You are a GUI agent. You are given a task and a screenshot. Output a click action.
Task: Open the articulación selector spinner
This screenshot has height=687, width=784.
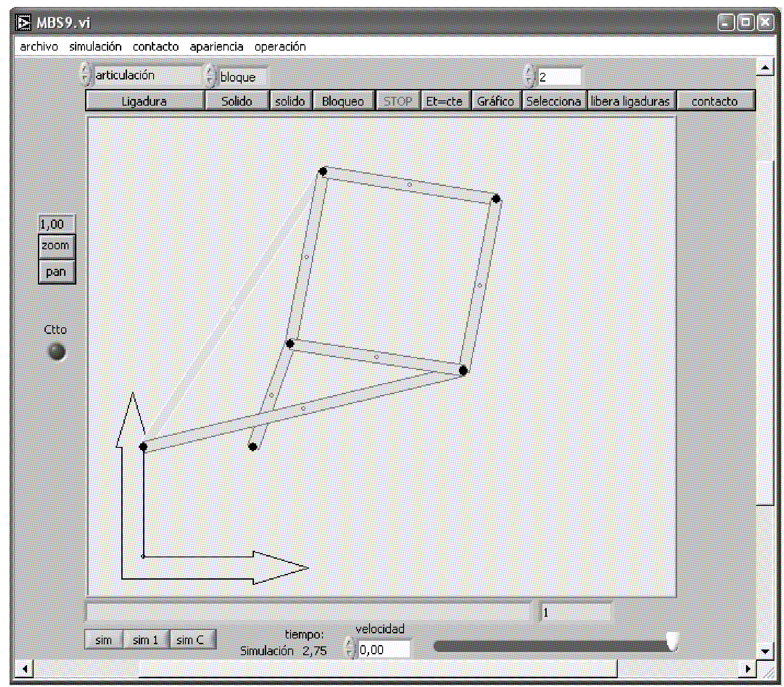click(86, 75)
